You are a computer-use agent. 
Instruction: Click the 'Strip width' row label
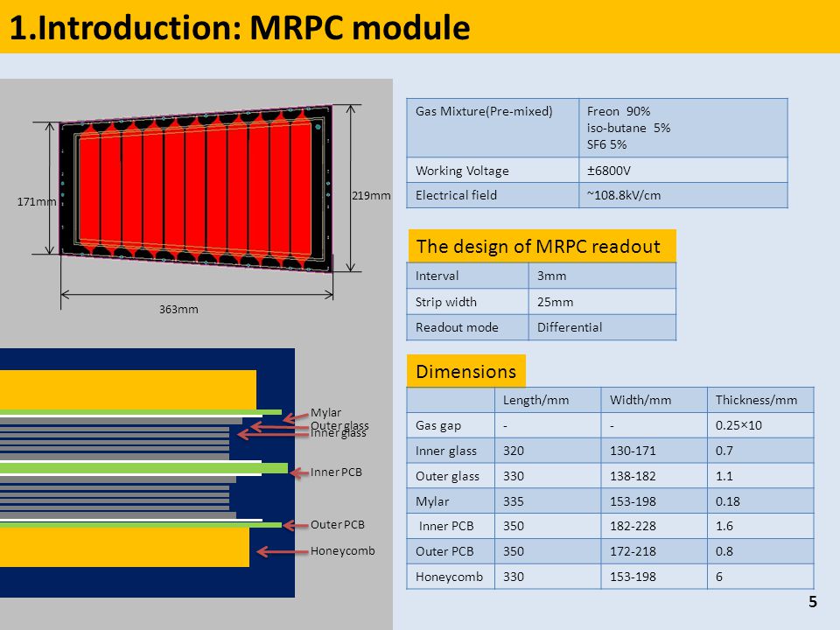(445, 302)
